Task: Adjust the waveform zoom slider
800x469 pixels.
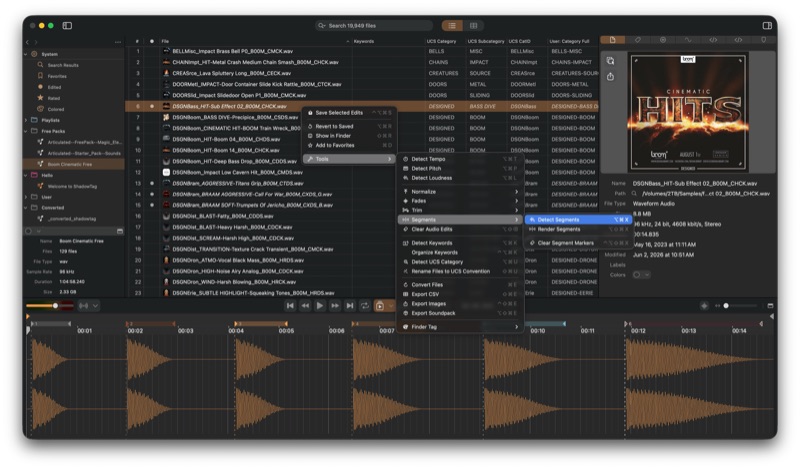Action: point(726,306)
